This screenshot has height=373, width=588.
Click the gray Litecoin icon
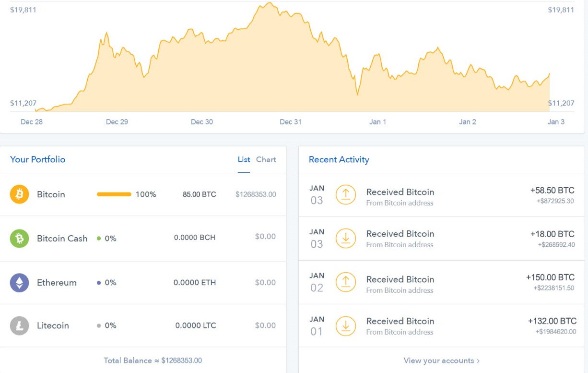(x=20, y=325)
